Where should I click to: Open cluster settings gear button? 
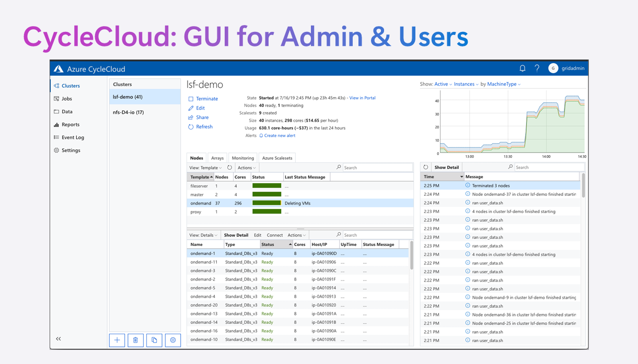click(173, 340)
